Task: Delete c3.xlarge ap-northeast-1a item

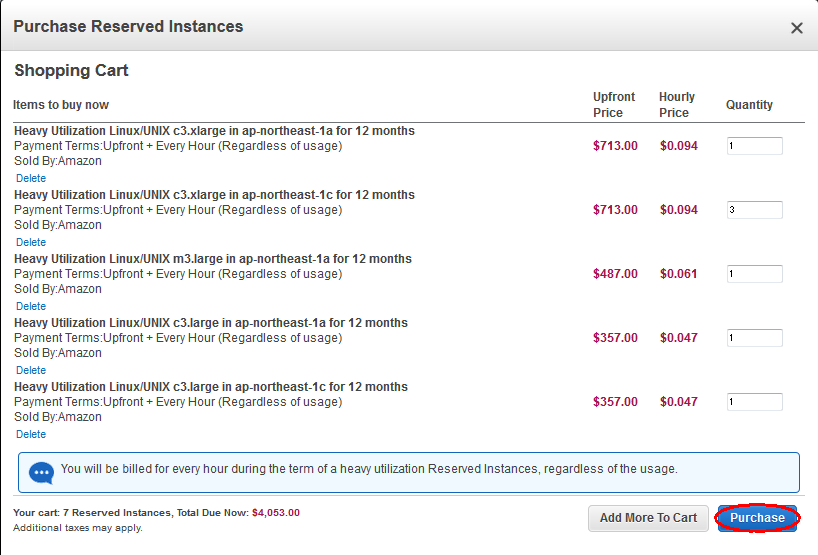Action: coord(31,178)
